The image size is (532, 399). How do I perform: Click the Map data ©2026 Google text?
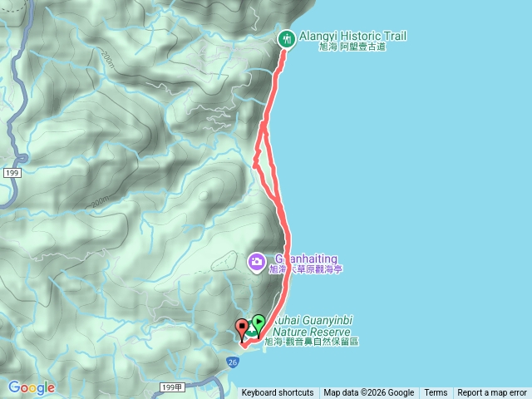(x=369, y=393)
